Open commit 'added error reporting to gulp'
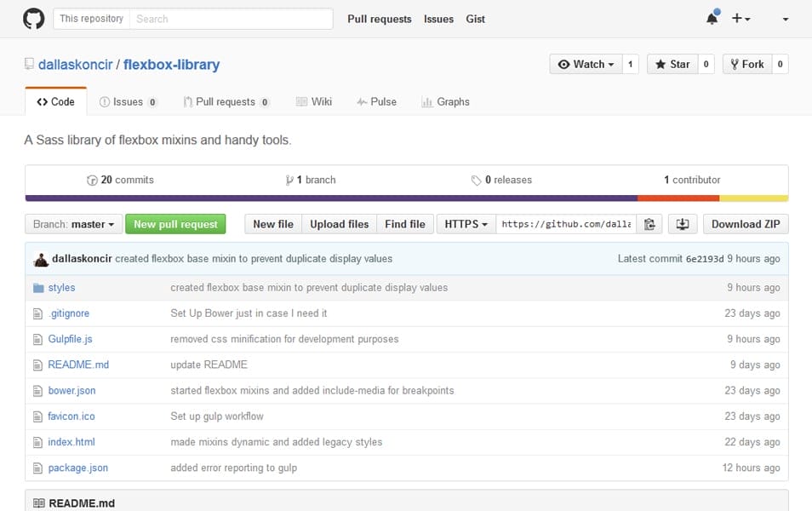Viewport: 812px width, 511px height. click(x=233, y=468)
